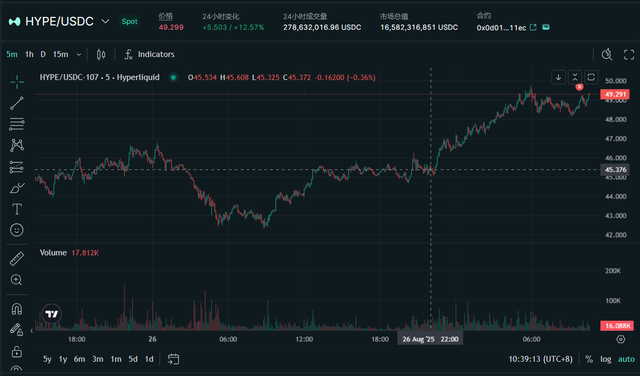This screenshot has width=640, height=376.
Task: Click the Volume indicator legend
Action: point(53,253)
